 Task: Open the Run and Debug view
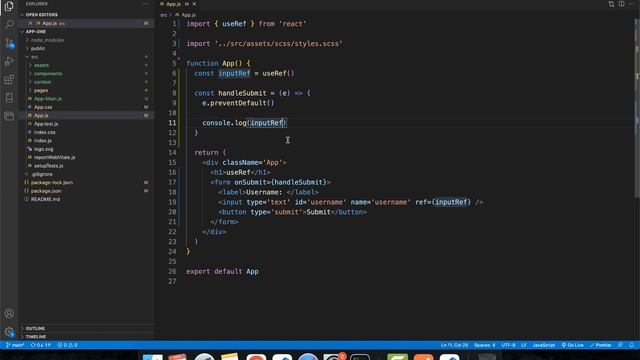pos(9,61)
